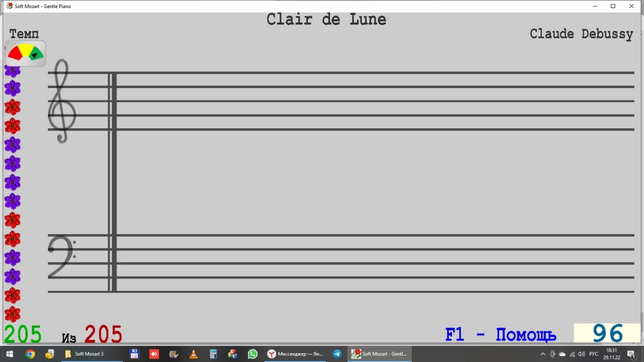Screen dimensions: 644x362
Task: Click the 'F1 - Помощь' help text
Action: [x=501, y=335]
